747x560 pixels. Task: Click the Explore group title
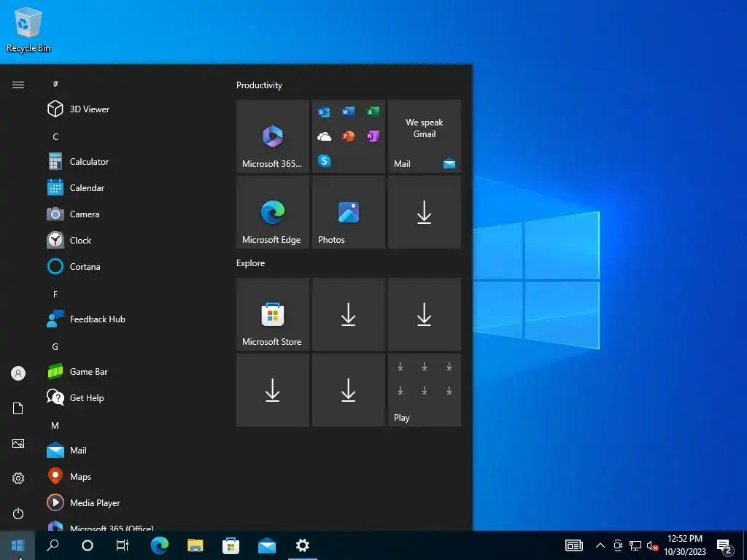click(x=251, y=262)
